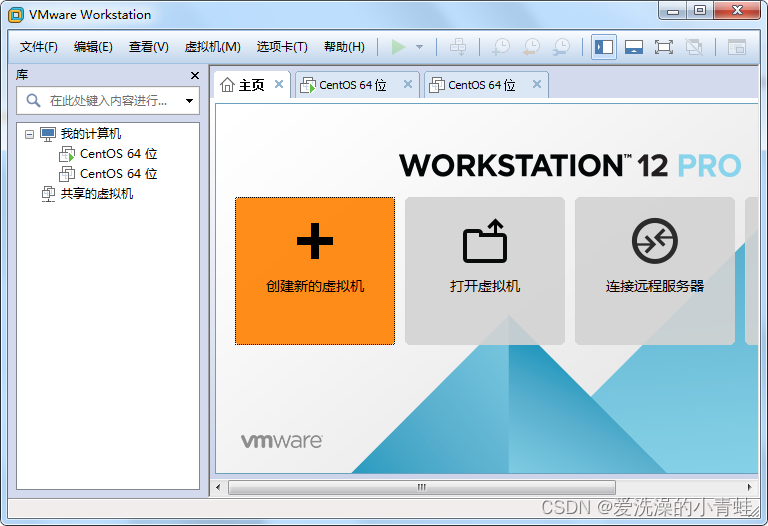Open the 虚拟机(M) menu
Screen dimensions: 768x526
click(213, 47)
